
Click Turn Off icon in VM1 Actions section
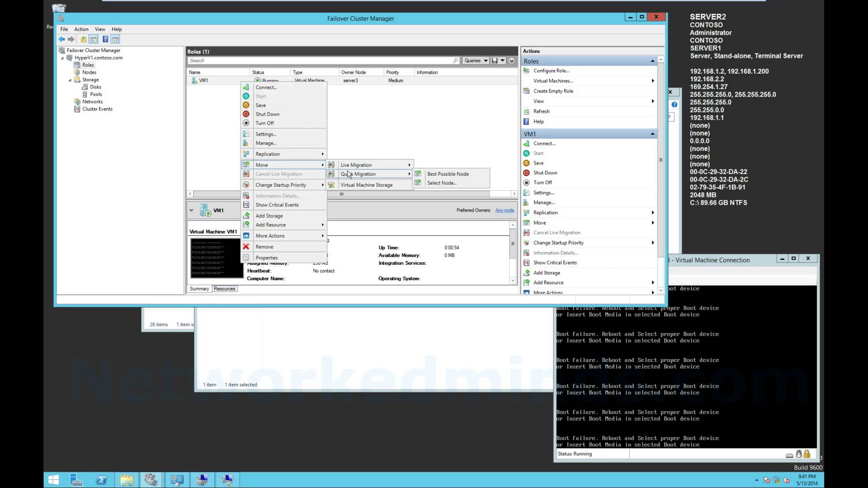tap(526, 183)
